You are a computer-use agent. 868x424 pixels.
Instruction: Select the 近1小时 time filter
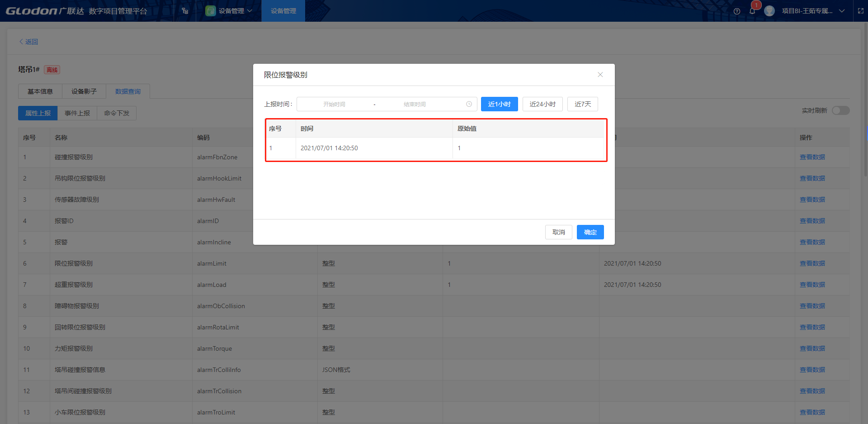click(x=499, y=104)
